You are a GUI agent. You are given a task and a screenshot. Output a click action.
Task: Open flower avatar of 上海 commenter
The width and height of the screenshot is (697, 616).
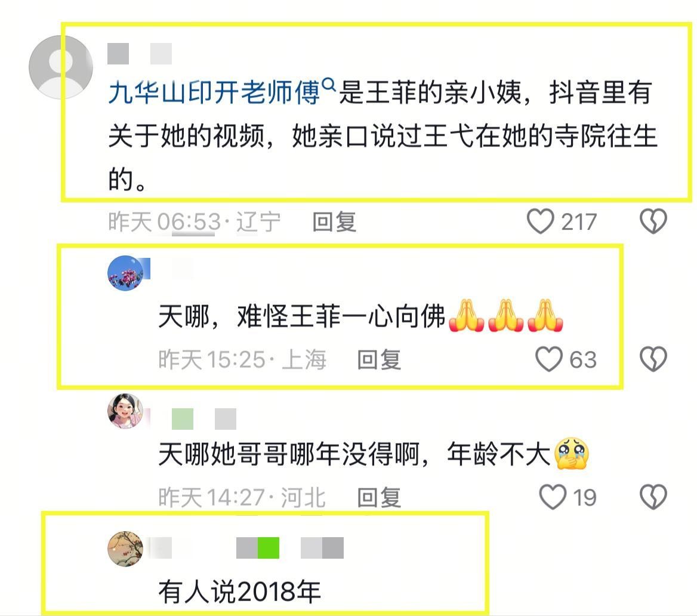coord(125,273)
